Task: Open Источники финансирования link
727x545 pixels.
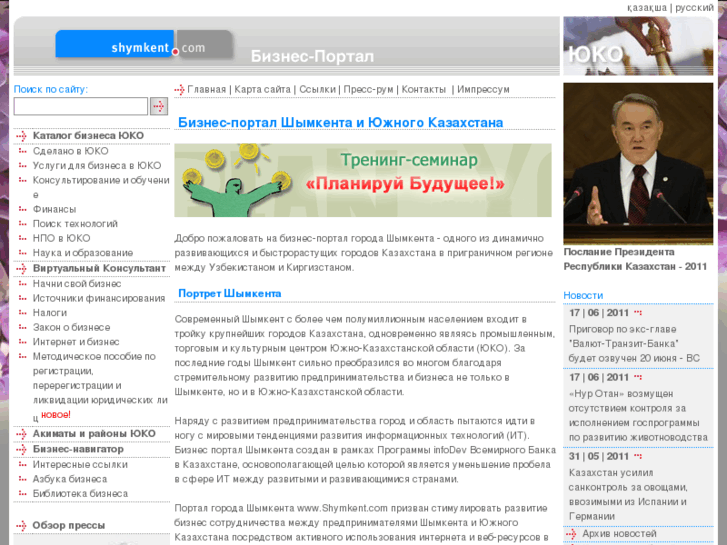Action: point(99,298)
